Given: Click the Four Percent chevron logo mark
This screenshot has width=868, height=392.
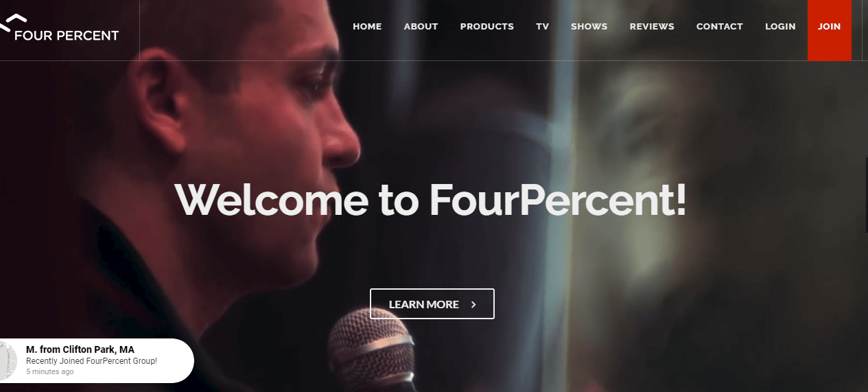Looking at the screenshot, I should 13,23.
